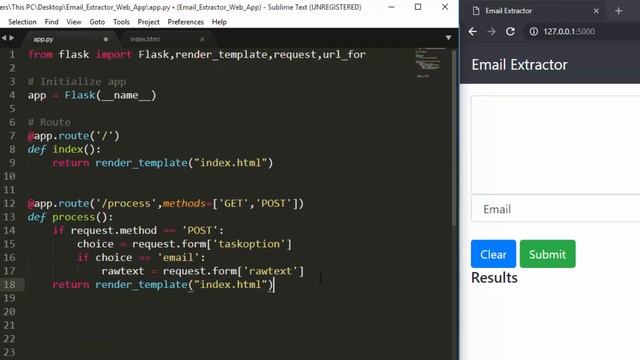Close the Email Extractor browser tab
This screenshot has height=360, width=640.
[x=596, y=11]
